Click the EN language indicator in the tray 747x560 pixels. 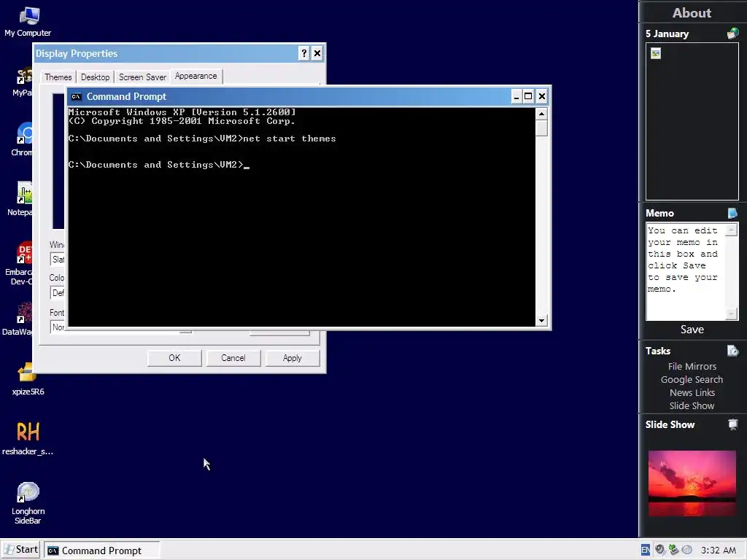coord(645,550)
